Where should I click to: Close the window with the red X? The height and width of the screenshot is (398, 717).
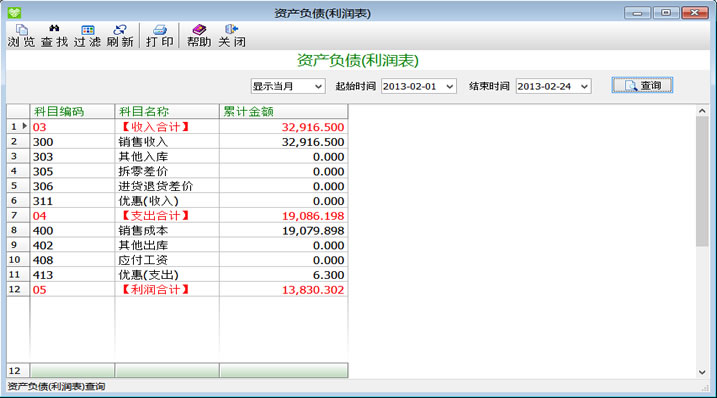pyautogui.click(x=695, y=13)
